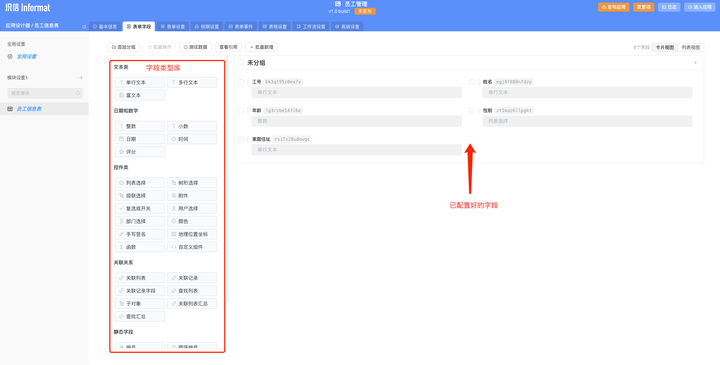Select the 手写签名 field type
Viewport: 720px width, 365px height.
click(x=140, y=234)
